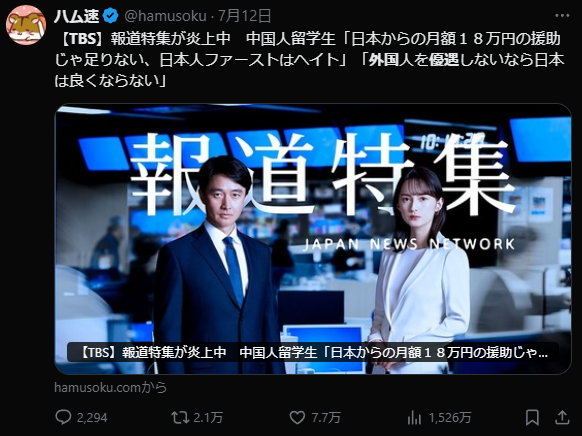Image resolution: width=582 pixels, height=436 pixels.
Task: Open the post text beginning 【TBS】報道特集が炎上中
Action: tap(309, 60)
